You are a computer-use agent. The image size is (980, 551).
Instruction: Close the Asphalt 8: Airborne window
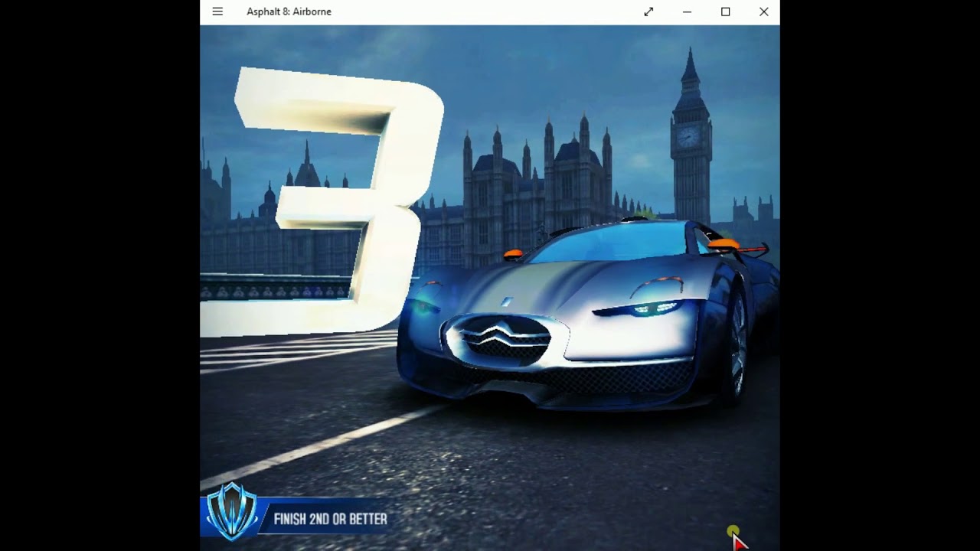(x=763, y=11)
